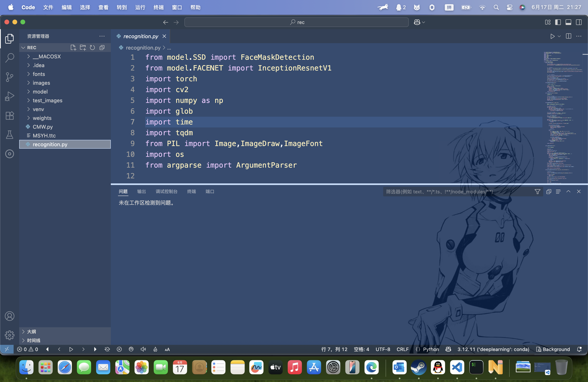Change UTF-8 encoding in status bar
This screenshot has height=382, width=588.
[383, 349]
